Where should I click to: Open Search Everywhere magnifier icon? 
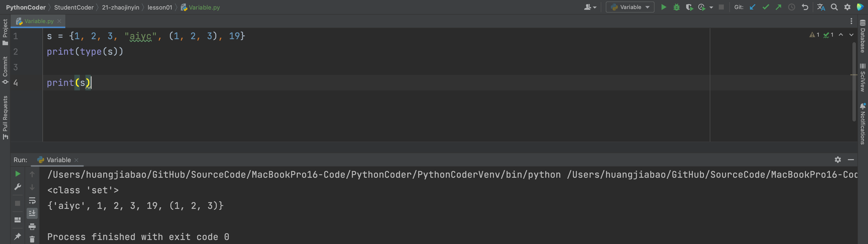tap(834, 7)
